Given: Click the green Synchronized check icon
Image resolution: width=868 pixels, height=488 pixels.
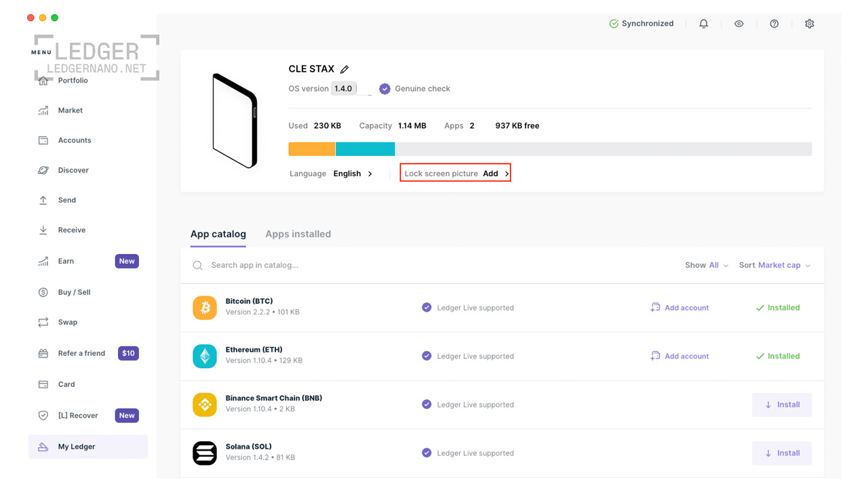Looking at the screenshot, I should click(614, 24).
